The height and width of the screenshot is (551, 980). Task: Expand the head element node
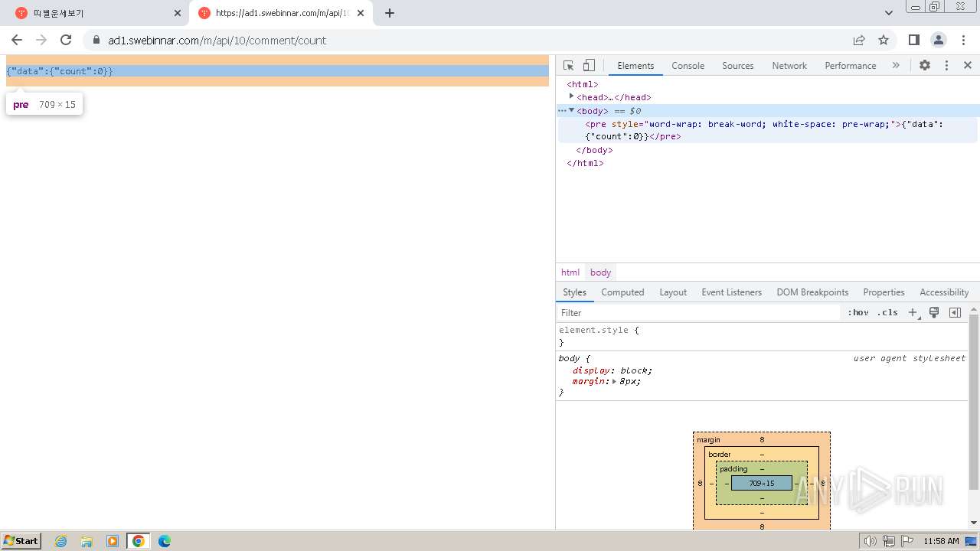pyautogui.click(x=572, y=96)
